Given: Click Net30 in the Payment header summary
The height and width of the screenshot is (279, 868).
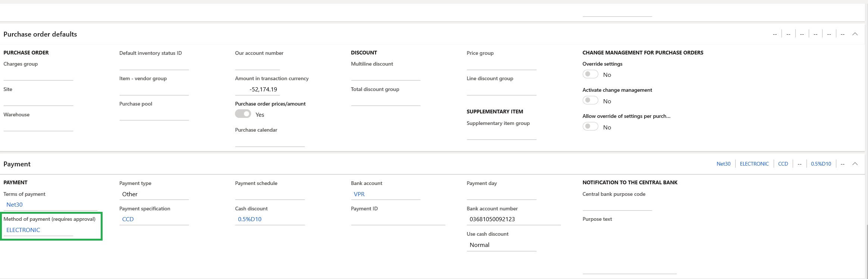Looking at the screenshot, I should 723,164.
